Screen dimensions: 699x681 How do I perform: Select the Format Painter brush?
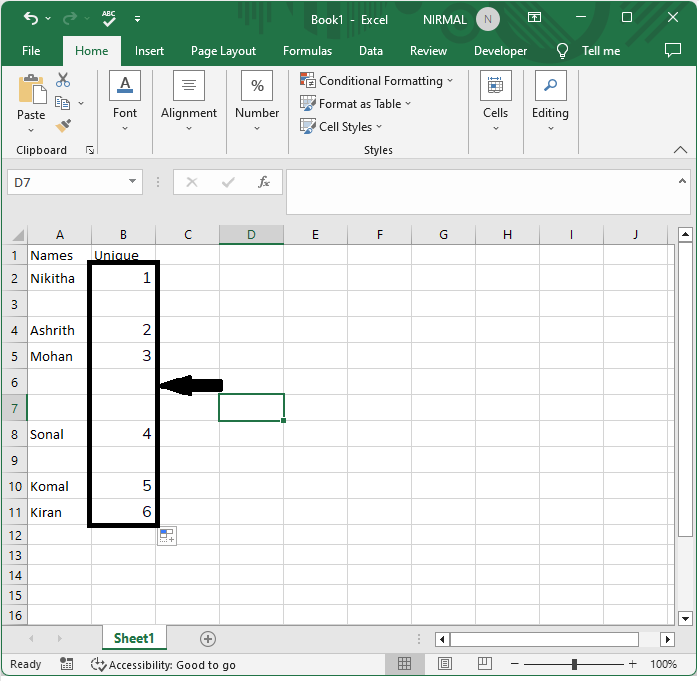coord(63,126)
